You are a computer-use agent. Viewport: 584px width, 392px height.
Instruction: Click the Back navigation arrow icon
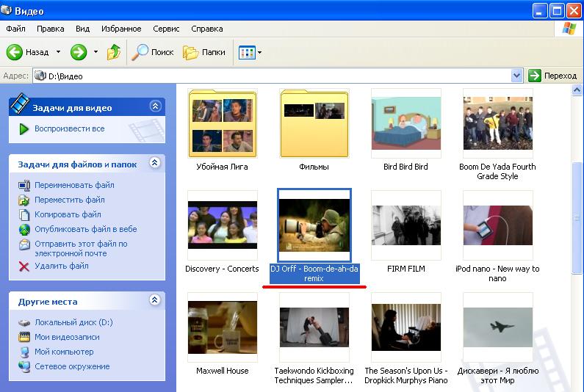(x=15, y=52)
